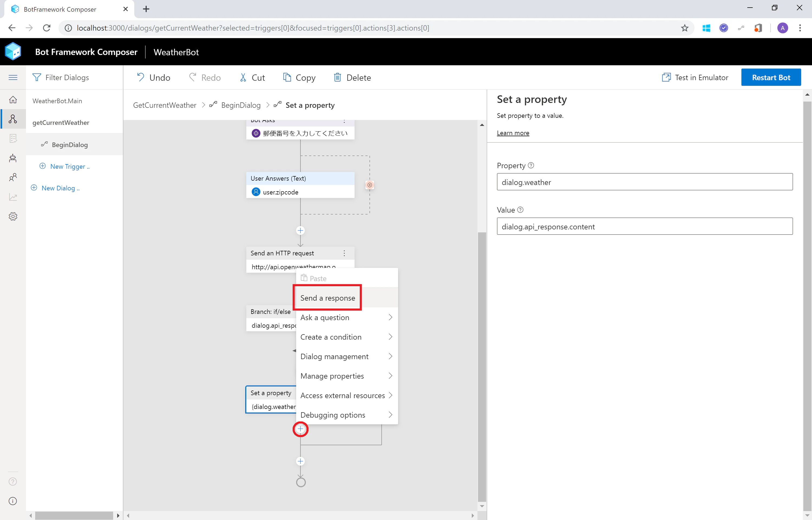Bookmark the page with the star icon

click(685, 28)
